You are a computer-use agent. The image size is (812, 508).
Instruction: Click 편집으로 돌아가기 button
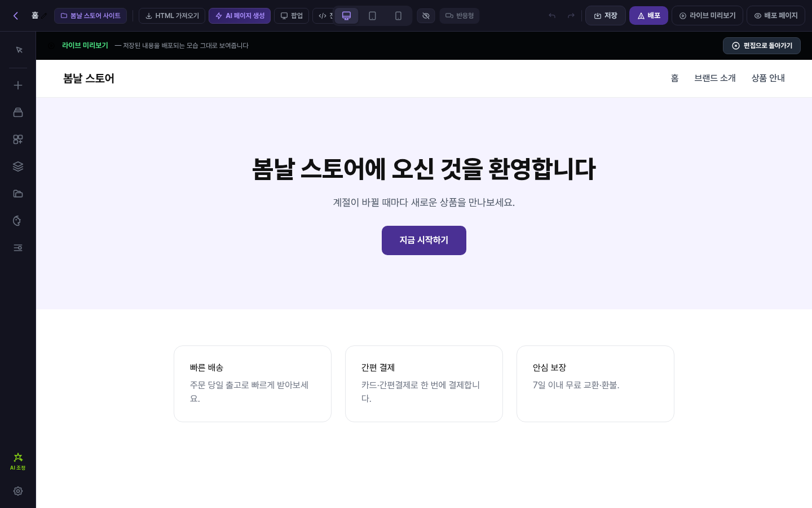[762, 46]
